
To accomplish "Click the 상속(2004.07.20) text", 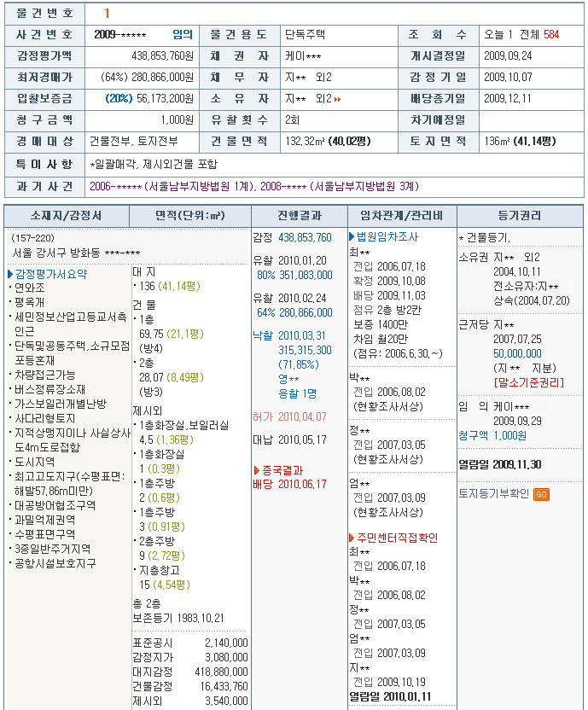I will 532,300.
